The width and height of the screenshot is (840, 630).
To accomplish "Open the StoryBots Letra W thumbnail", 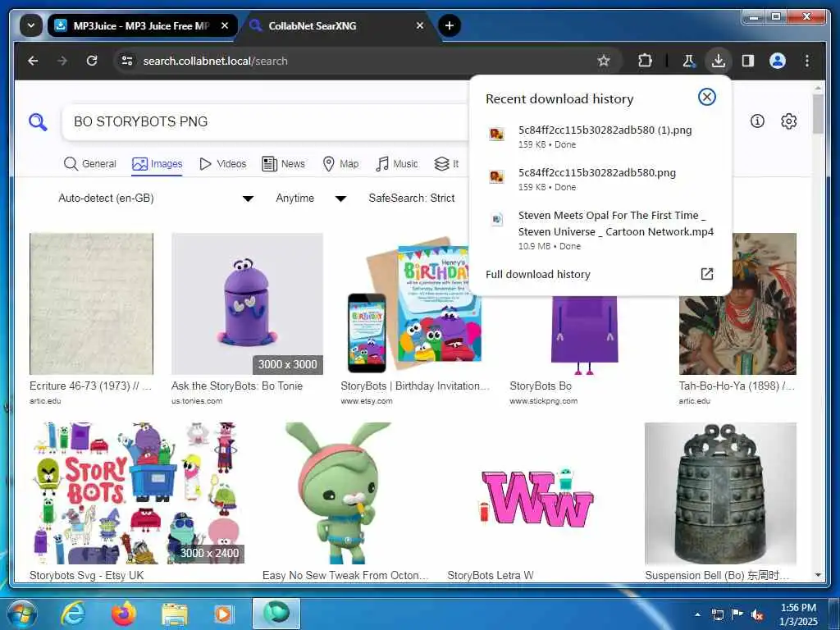I will tap(536, 493).
